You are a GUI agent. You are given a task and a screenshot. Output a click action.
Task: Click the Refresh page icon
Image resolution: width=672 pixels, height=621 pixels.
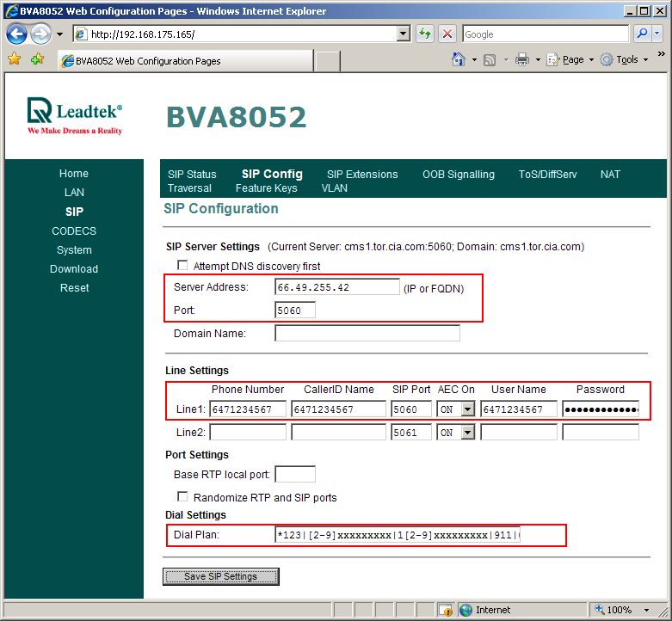click(425, 34)
